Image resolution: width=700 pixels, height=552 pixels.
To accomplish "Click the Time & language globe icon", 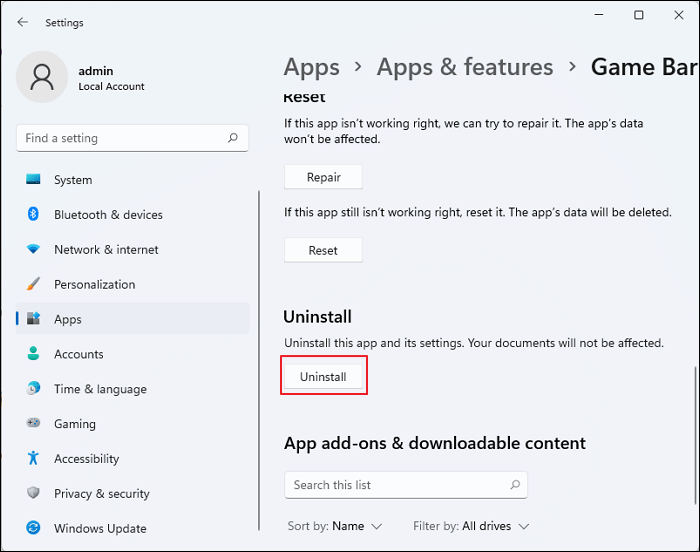I will click(x=33, y=389).
